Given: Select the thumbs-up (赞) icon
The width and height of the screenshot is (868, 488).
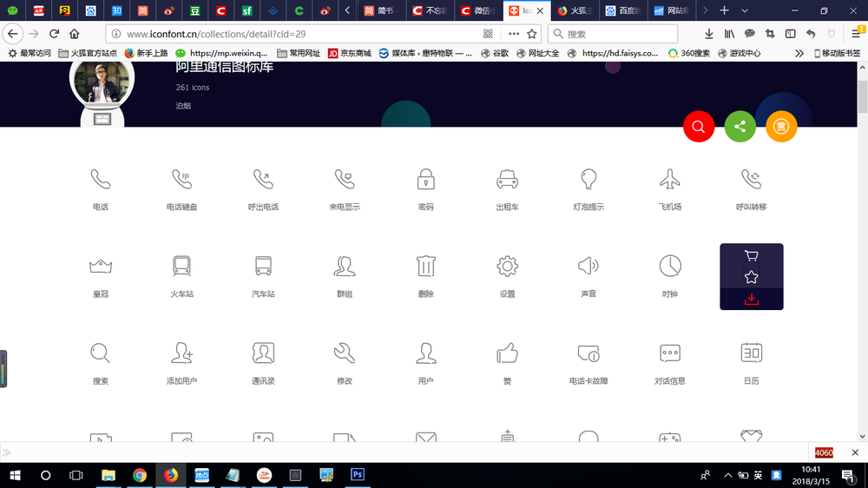Looking at the screenshot, I should (x=507, y=353).
